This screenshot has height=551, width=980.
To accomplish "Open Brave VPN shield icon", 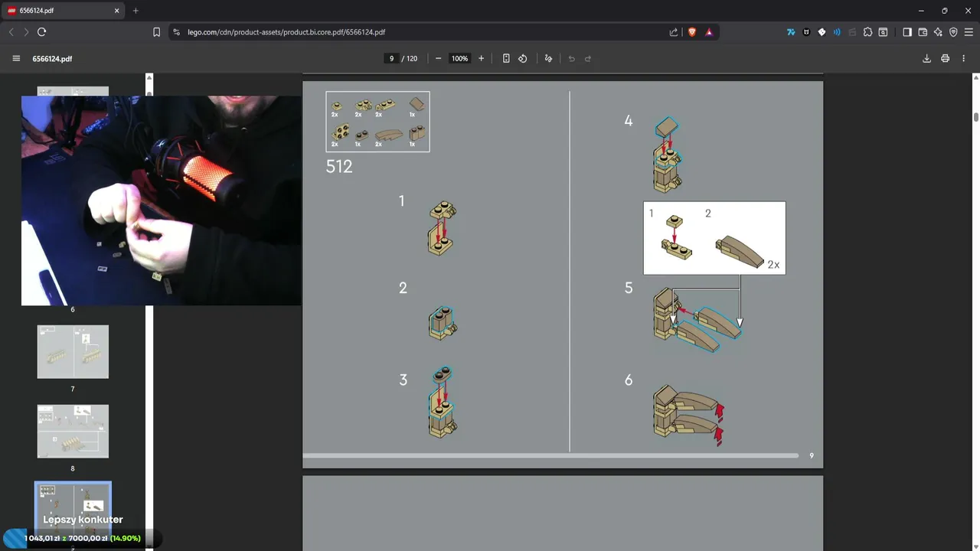I will pos(953,32).
